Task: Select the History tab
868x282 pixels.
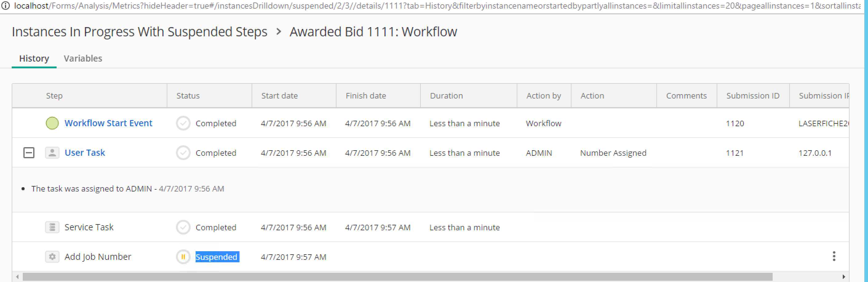Action: pyautogui.click(x=34, y=58)
